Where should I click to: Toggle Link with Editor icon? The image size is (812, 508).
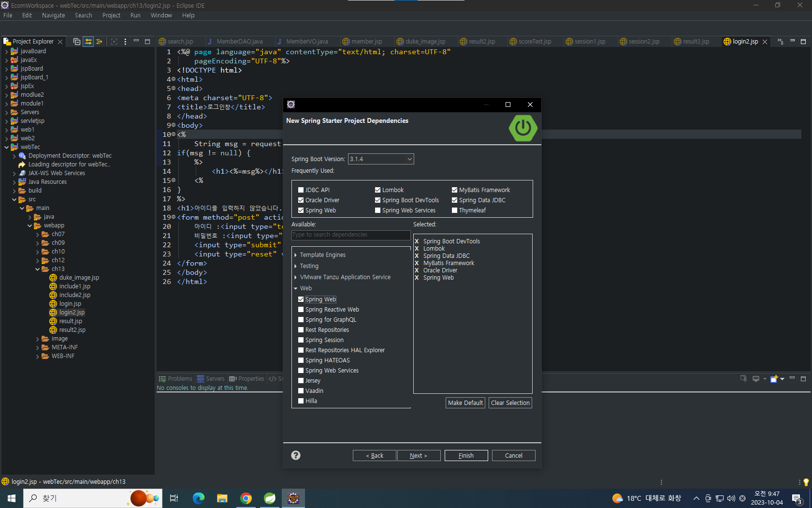coord(88,42)
